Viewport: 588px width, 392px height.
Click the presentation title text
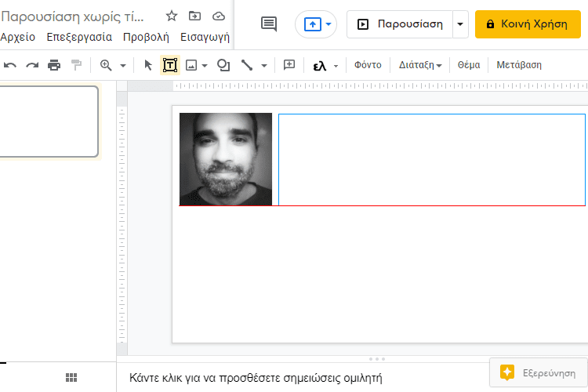[x=72, y=16]
